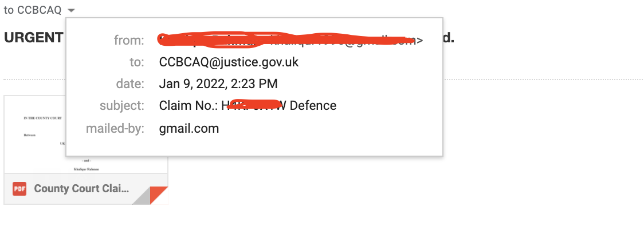This screenshot has height=230, width=644.
Task: Click "Khaliqur Rahman" name in attachment preview
Action: [x=87, y=169]
